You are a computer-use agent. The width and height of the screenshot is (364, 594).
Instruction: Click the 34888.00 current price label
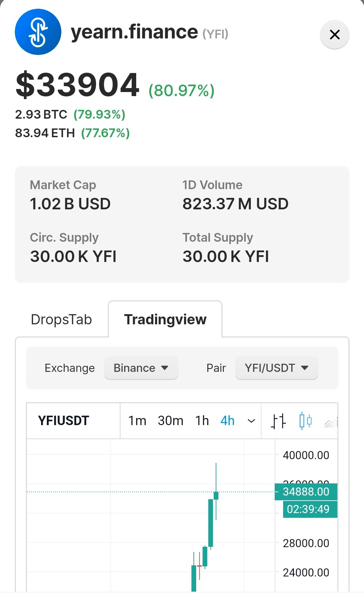(306, 492)
